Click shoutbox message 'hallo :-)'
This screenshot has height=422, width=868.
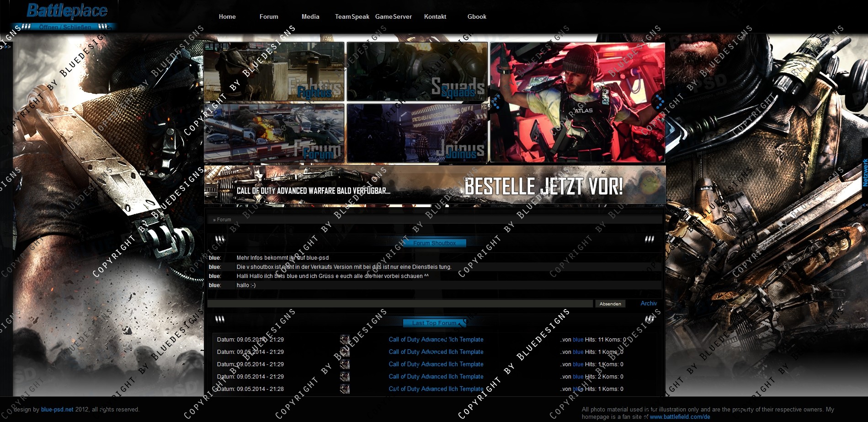246,285
